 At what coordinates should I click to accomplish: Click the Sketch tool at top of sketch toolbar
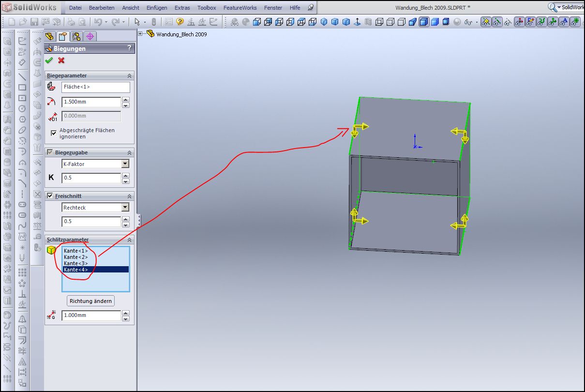pyautogui.click(x=22, y=41)
